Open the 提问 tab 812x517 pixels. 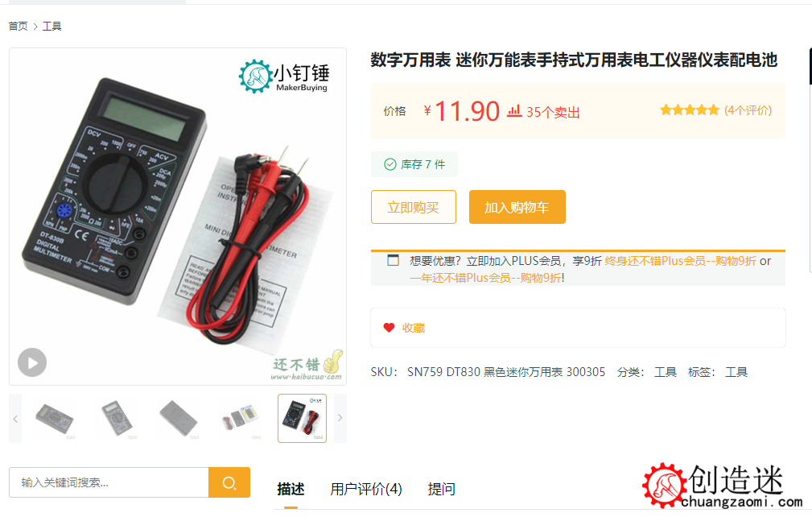click(441, 489)
